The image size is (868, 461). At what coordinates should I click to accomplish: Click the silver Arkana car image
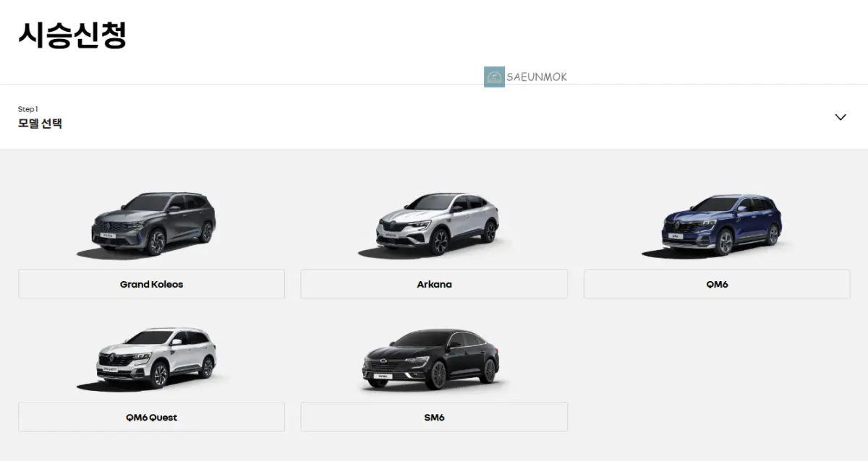click(x=434, y=224)
